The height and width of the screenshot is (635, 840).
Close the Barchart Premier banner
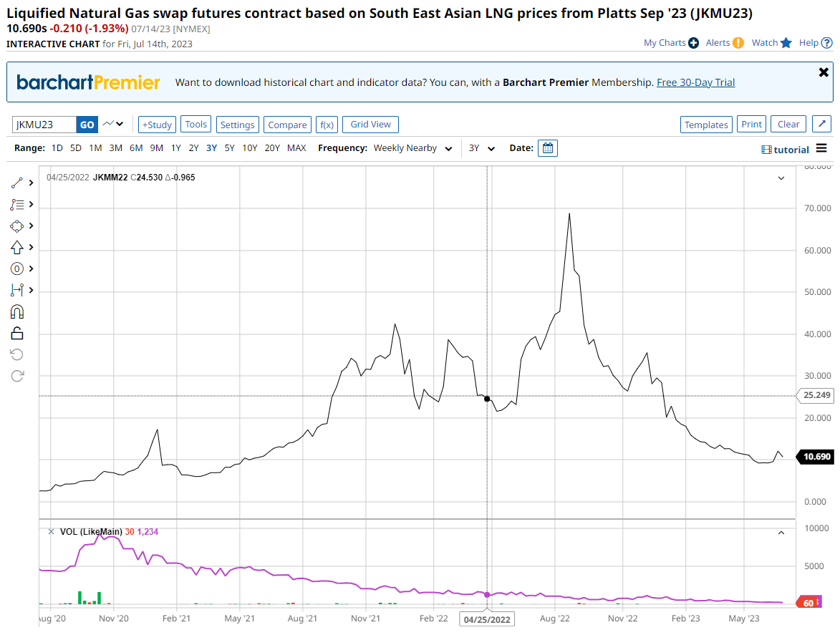click(x=824, y=72)
